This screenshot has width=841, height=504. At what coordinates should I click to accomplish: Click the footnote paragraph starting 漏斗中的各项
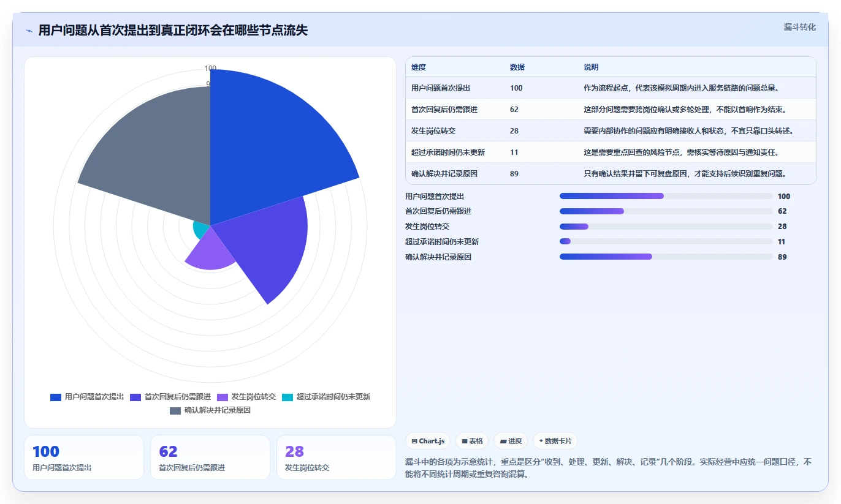click(609, 468)
